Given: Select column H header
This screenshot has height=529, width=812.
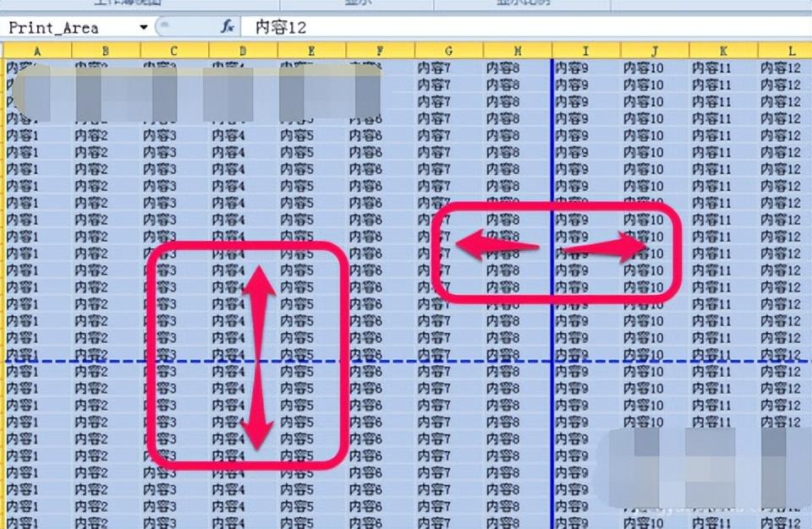Looking at the screenshot, I should click(518, 51).
